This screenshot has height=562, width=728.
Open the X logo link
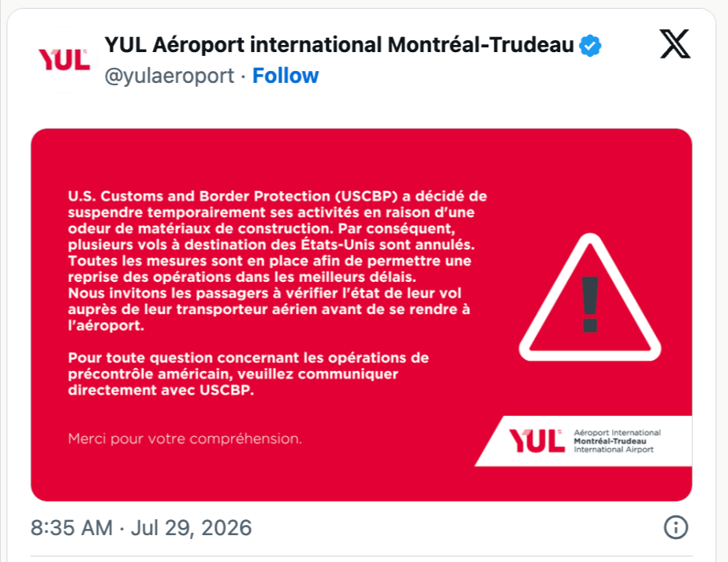point(675,43)
